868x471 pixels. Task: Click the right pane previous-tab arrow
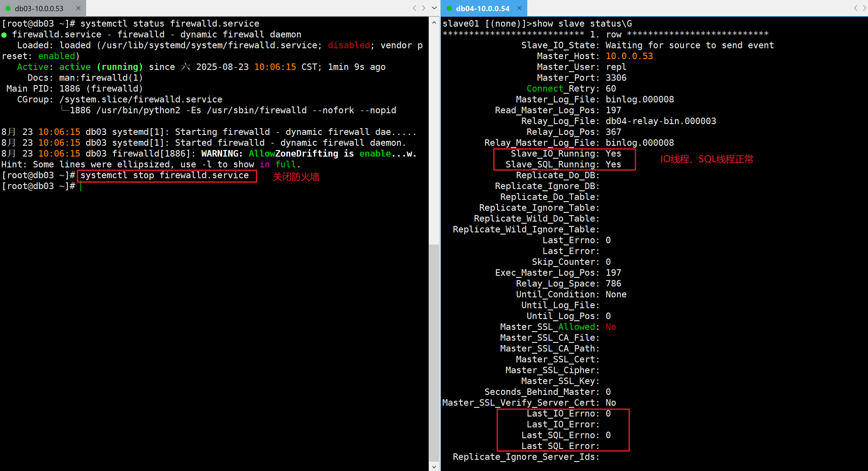(x=855, y=8)
